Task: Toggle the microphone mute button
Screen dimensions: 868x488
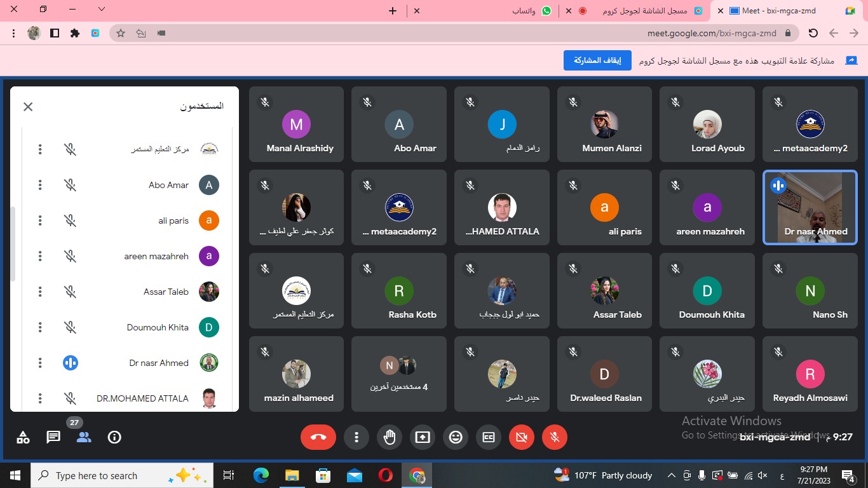Action: 555,437
